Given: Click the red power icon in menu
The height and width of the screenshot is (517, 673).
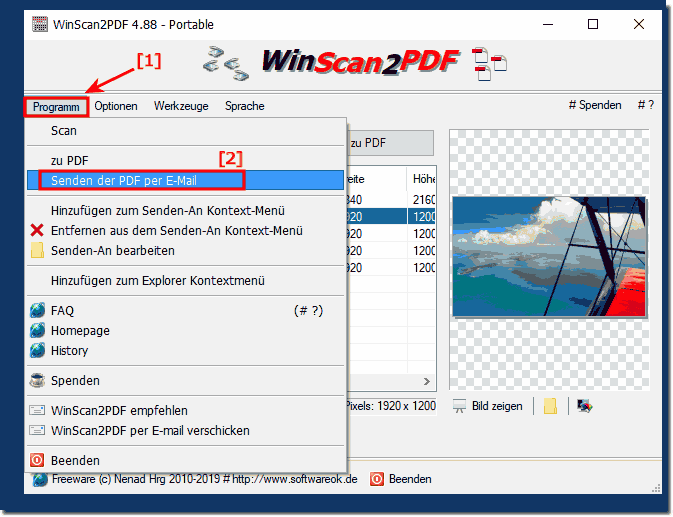Looking at the screenshot, I should (x=37, y=460).
